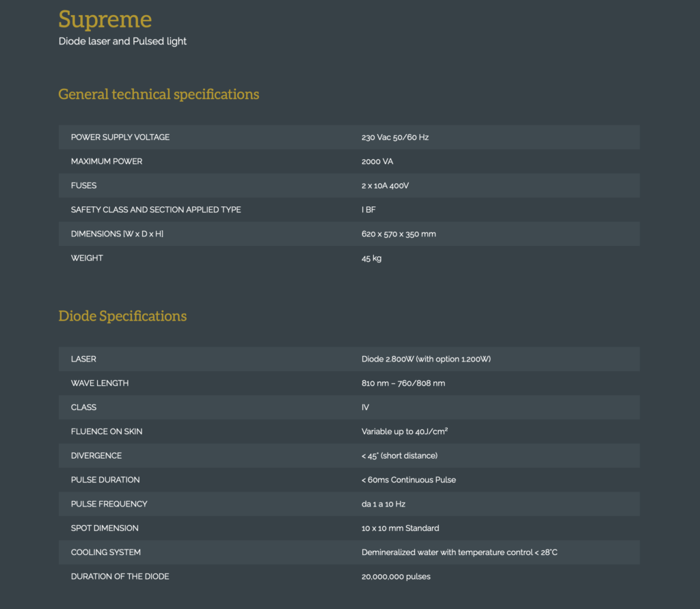
Task: Select the PULSE FREQUENCY row label
Action: [x=109, y=504]
